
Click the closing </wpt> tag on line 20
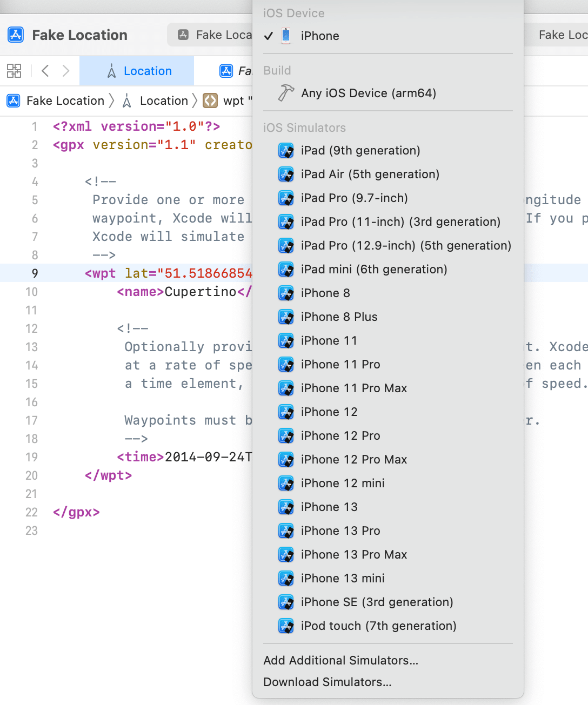109,475
